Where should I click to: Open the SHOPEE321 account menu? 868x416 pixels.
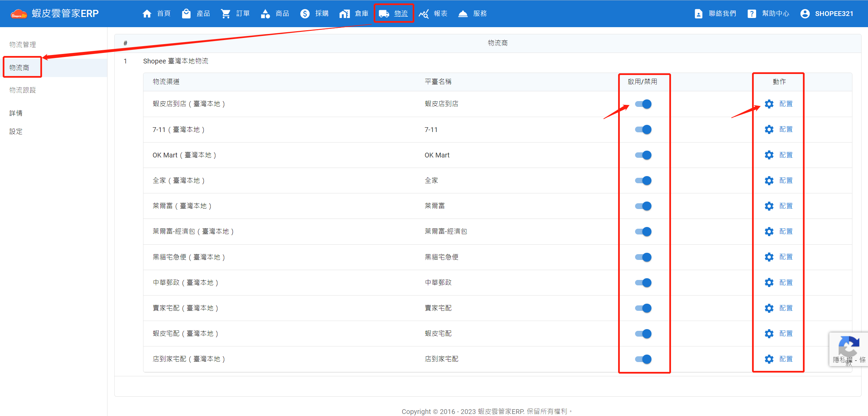click(827, 14)
